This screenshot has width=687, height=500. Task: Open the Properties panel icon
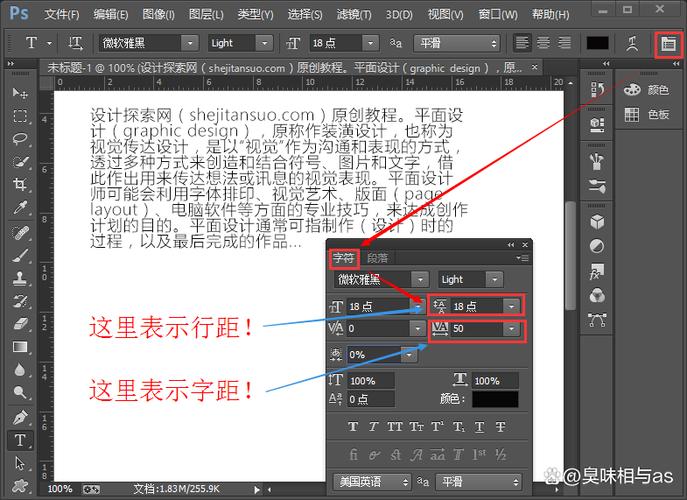[597, 125]
